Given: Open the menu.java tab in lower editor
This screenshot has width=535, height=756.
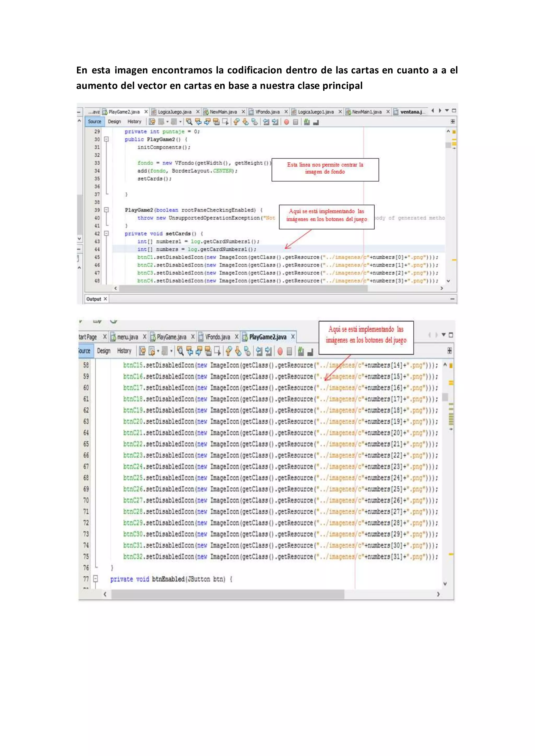Looking at the screenshot, I should click(127, 337).
